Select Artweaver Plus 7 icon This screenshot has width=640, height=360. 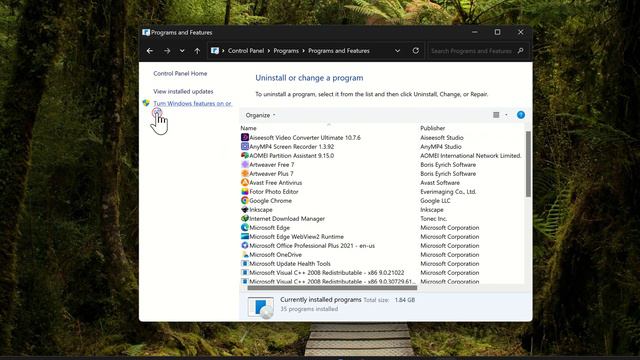point(244,173)
